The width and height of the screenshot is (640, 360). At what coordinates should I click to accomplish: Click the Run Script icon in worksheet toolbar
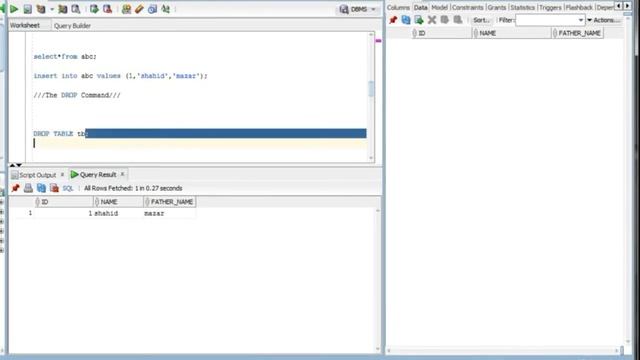coord(27,9)
